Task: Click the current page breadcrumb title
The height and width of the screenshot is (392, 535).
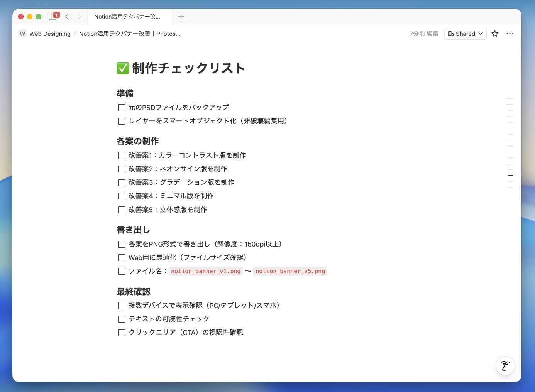Action: tap(129, 34)
